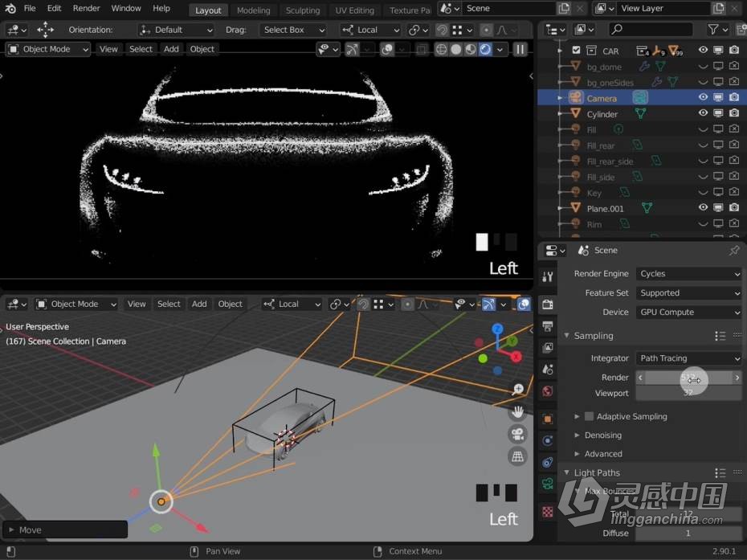Open the Render properties tab
The height and width of the screenshot is (560, 747).
click(547, 305)
